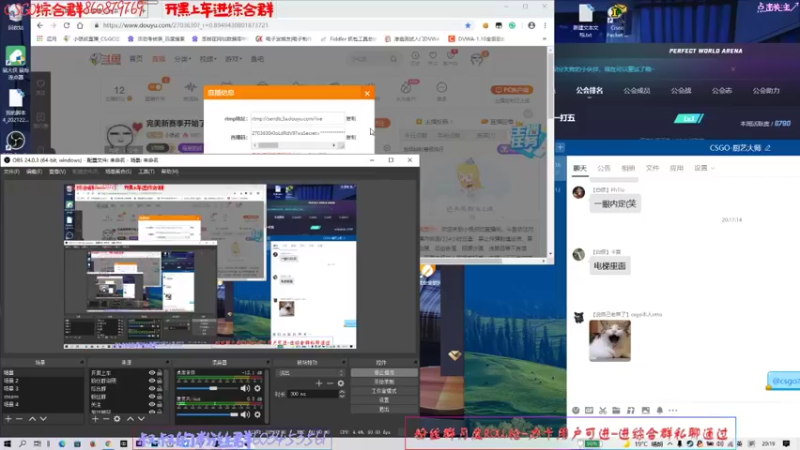800x450 pixels.
Task: Open emoji picker in chat toolbar
Action: tap(576, 410)
